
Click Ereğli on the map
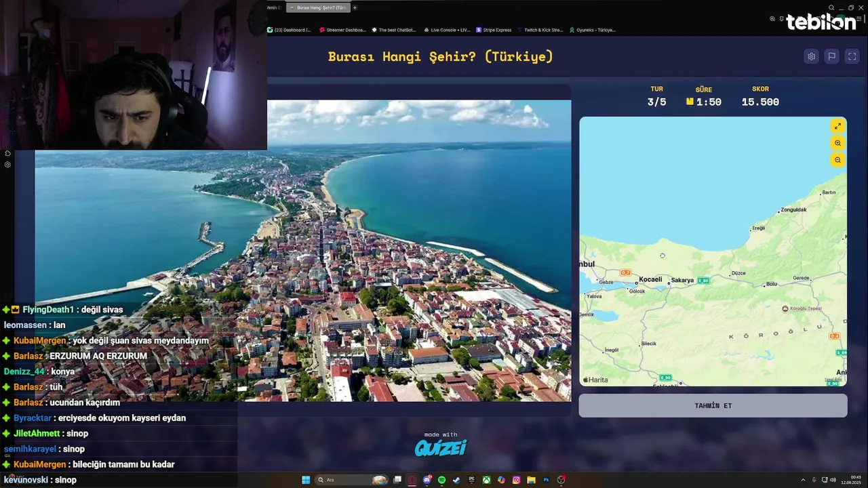(x=758, y=228)
